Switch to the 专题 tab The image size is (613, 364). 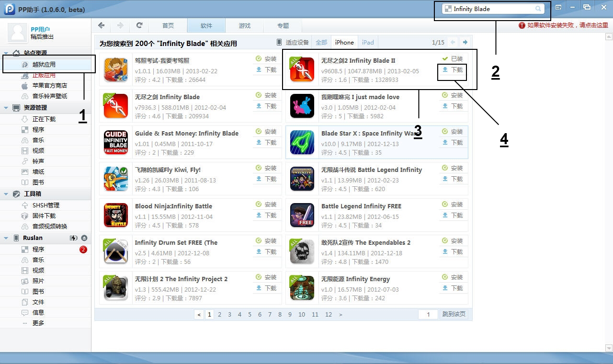tap(283, 26)
